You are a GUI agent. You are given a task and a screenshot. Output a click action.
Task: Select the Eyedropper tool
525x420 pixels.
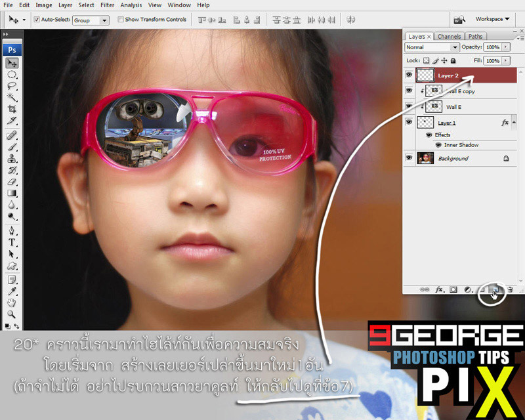tap(12, 291)
